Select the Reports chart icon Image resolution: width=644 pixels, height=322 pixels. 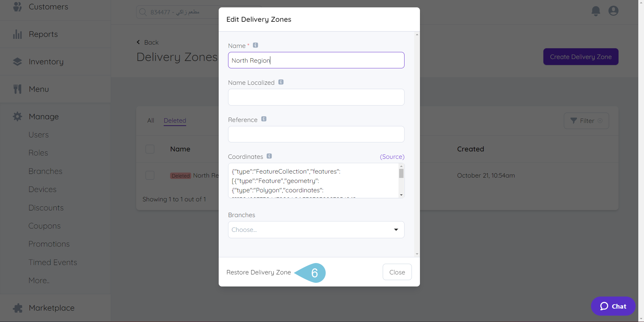tap(17, 34)
